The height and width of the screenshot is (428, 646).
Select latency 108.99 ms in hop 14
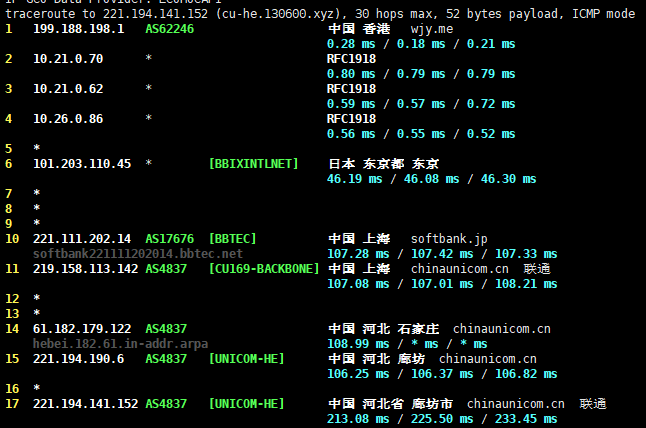(x=358, y=344)
